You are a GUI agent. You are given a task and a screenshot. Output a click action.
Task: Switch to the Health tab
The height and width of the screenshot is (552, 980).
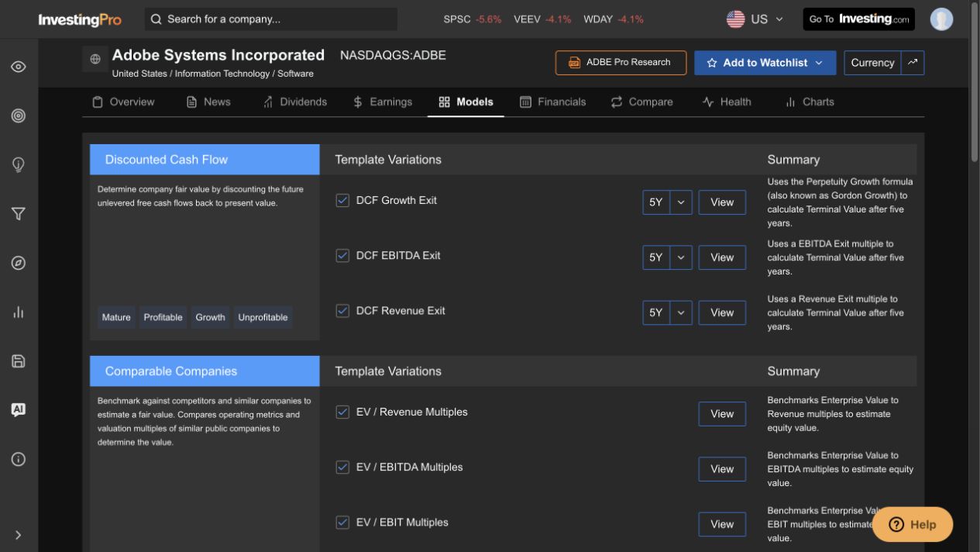pos(727,102)
